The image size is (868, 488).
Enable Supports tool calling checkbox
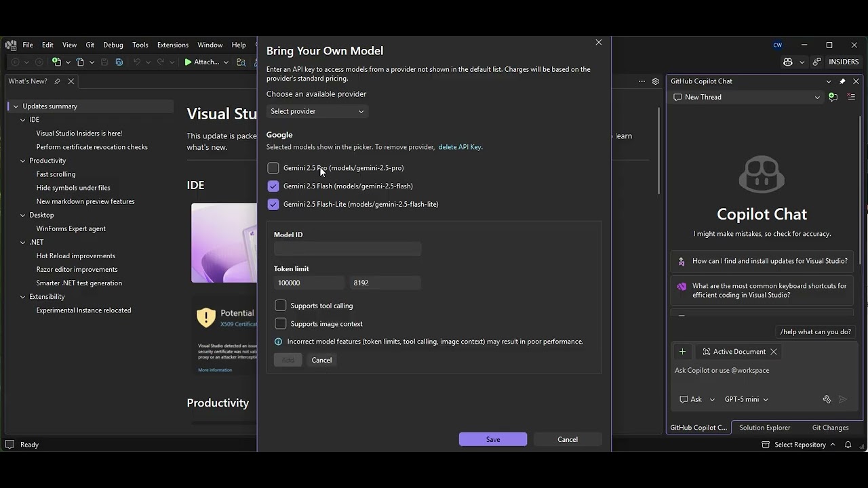[x=281, y=306]
